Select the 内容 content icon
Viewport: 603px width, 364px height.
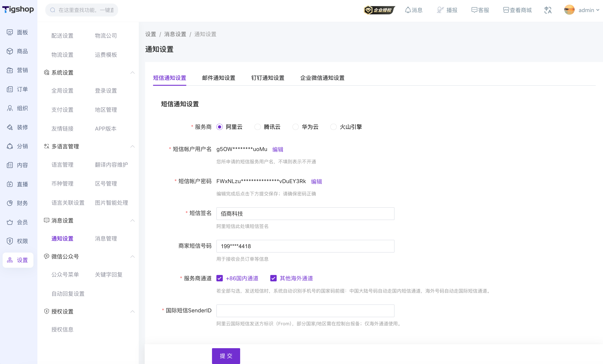tap(10, 165)
